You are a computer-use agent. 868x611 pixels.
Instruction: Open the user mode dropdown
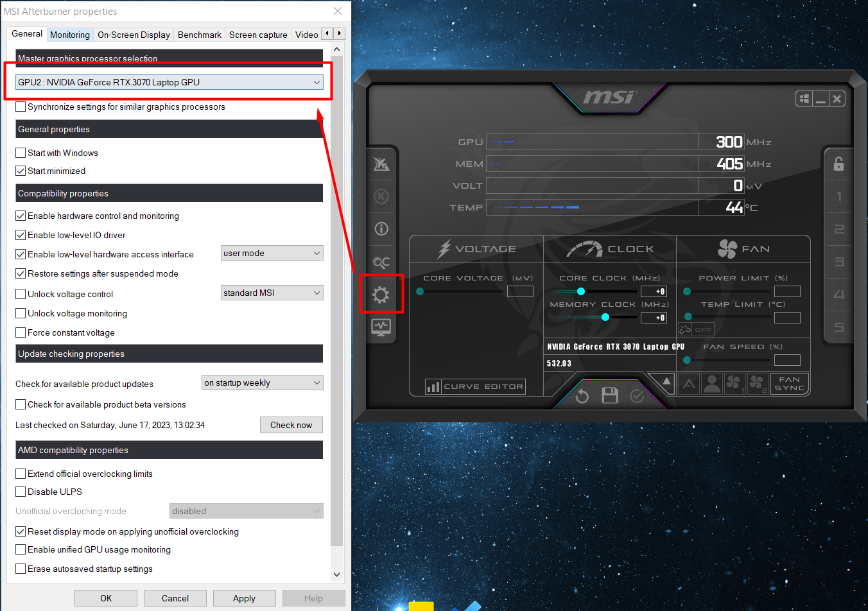coord(272,253)
